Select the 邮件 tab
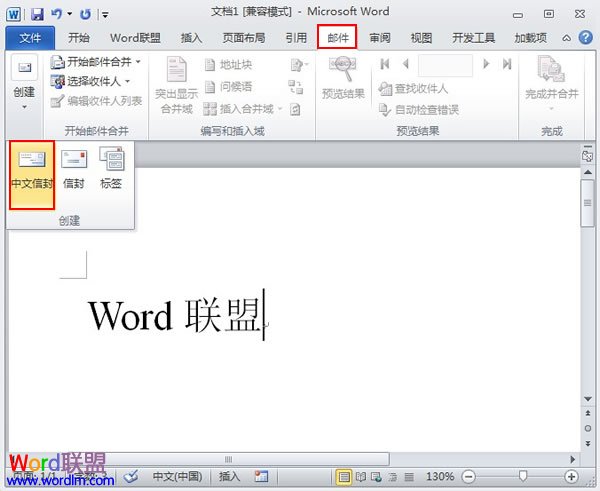The height and width of the screenshot is (491, 600). pos(337,37)
